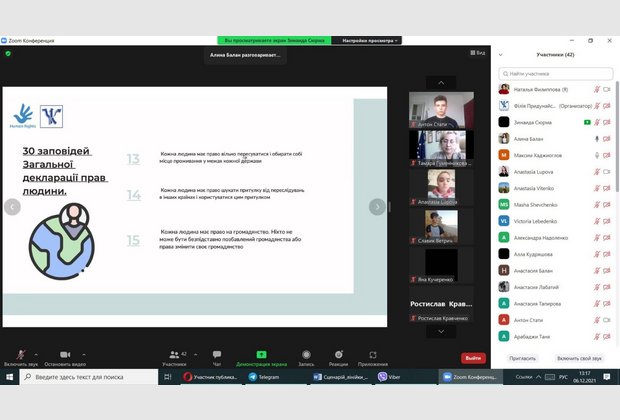
Task: Open Реакции reactions icon
Action: [x=338, y=355]
